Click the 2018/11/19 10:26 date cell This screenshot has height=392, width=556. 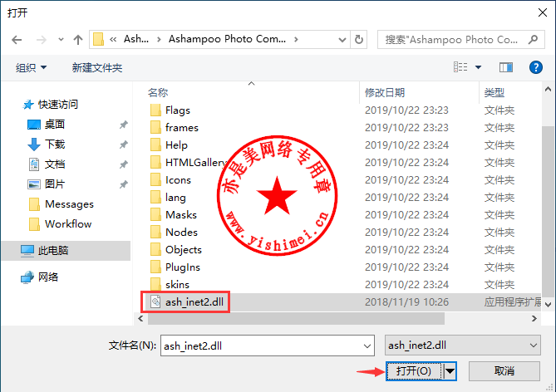point(406,302)
